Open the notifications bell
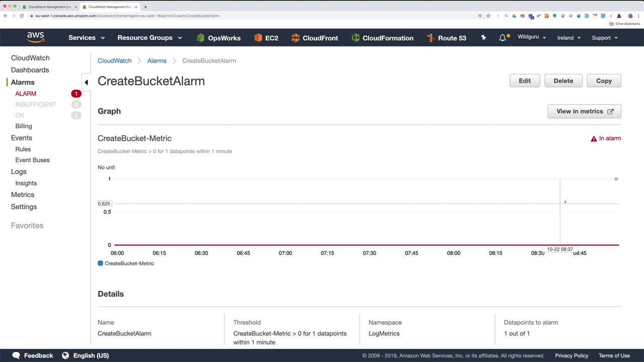The image size is (644, 362). [x=503, y=38]
